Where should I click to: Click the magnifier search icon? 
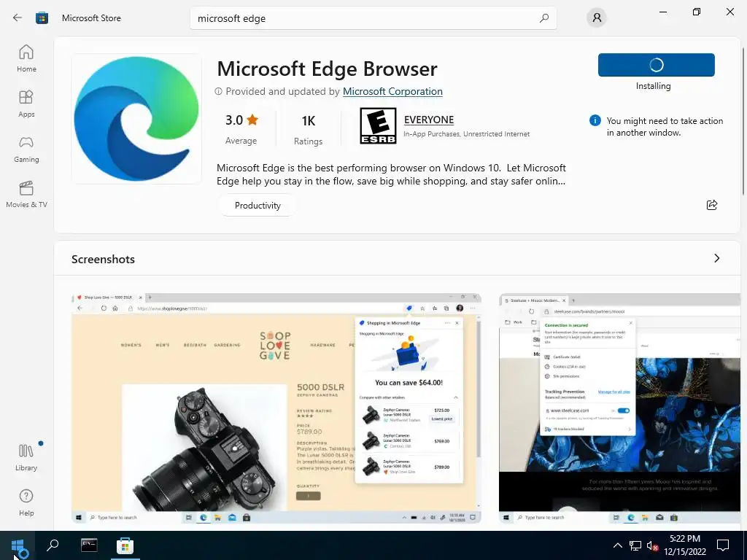click(x=544, y=18)
